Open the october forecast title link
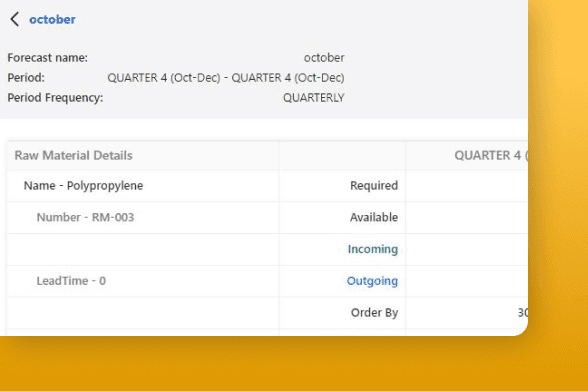This screenshot has height=392, width=588. coord(52,20)
